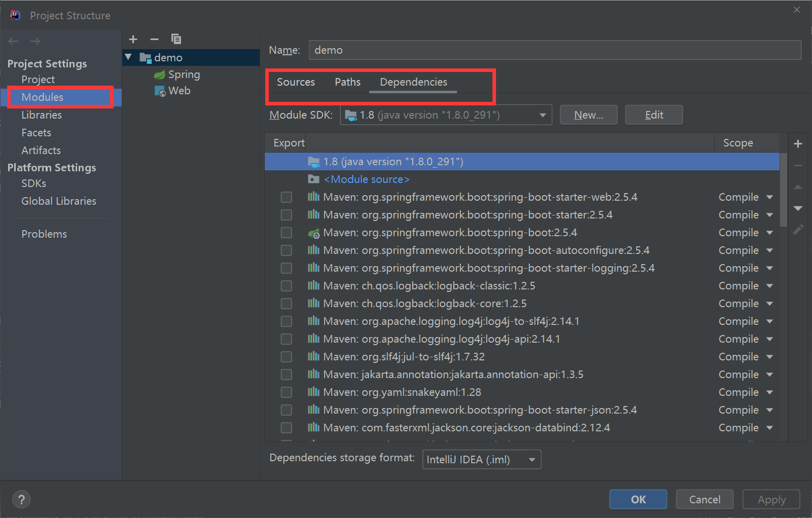Switch to the Paths tab

point(347,82)
